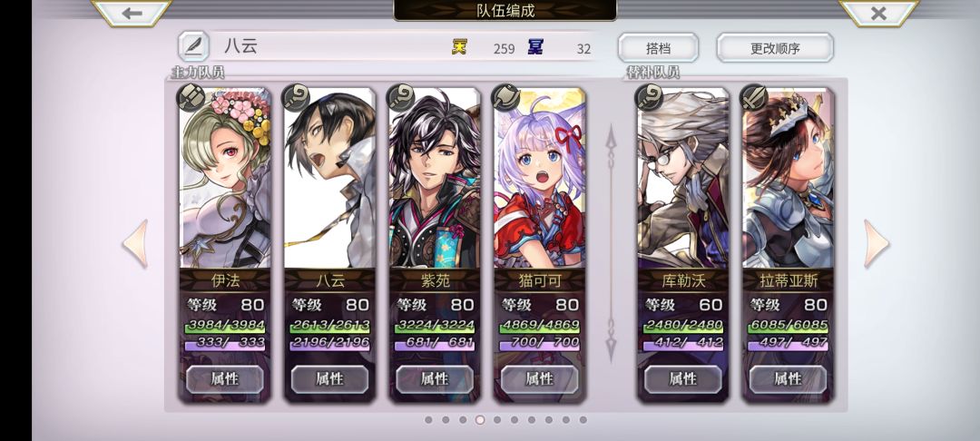Open 属性 stats for 八云
Image resolution: width=980 pixels, height=441 pixels.
(x=329, y=378)
